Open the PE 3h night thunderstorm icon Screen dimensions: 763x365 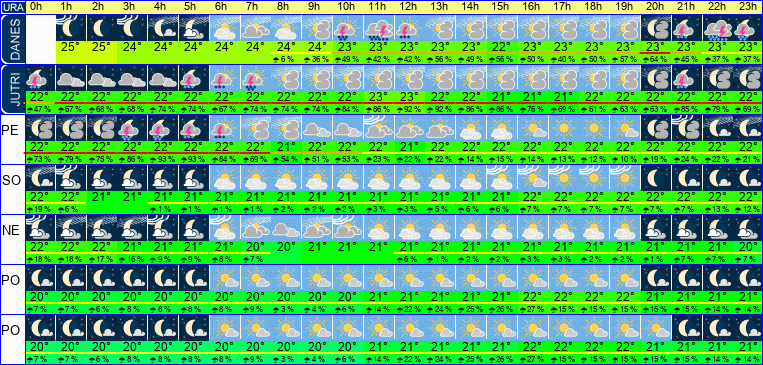click(132, 128)
